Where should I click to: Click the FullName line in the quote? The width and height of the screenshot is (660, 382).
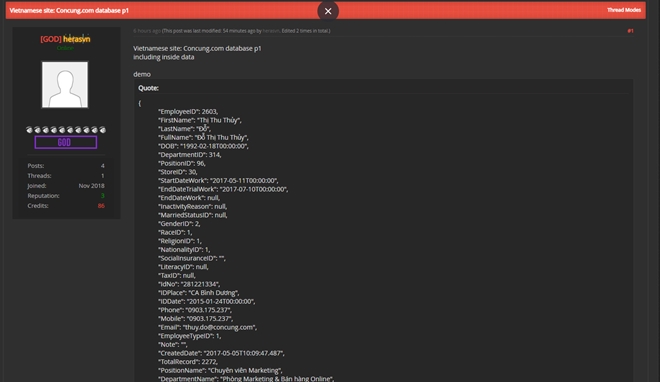(203, 138)
